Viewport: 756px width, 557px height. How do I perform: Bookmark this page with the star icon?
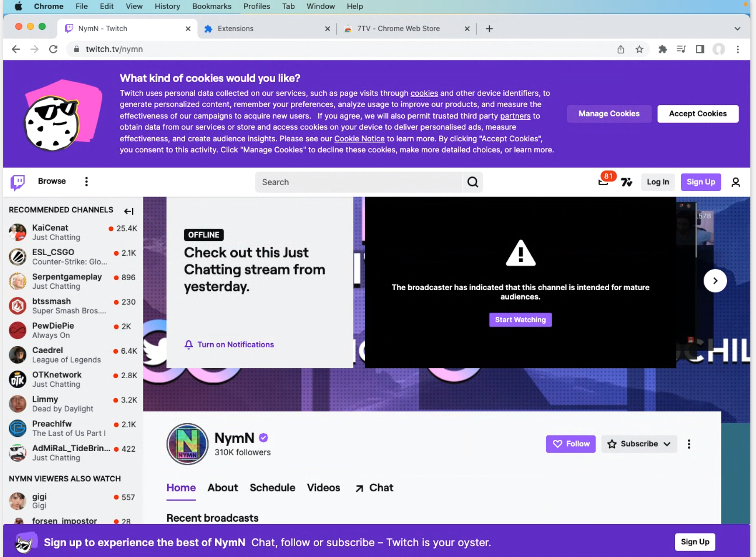pyautogui.click(x=639, y=49)
